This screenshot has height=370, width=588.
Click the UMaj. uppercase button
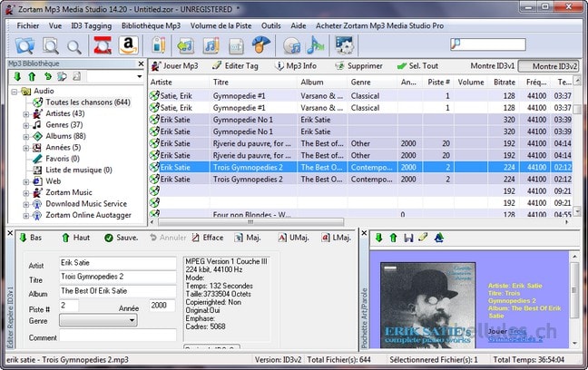click(x=294, y=238)
